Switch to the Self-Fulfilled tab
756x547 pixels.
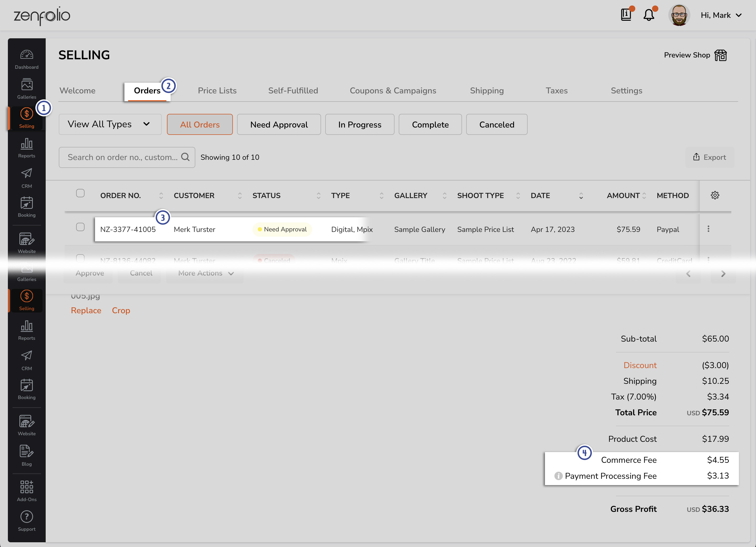pyautogui.click(x=293, y=91)
